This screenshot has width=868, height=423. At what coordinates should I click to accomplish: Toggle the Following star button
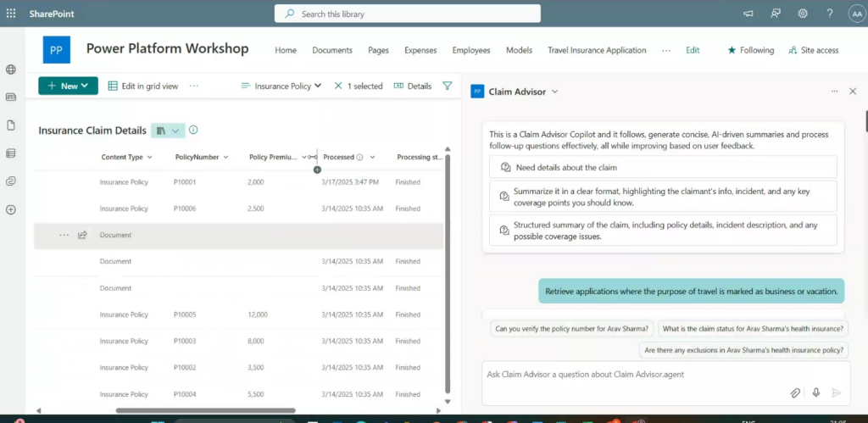point(751,50)
